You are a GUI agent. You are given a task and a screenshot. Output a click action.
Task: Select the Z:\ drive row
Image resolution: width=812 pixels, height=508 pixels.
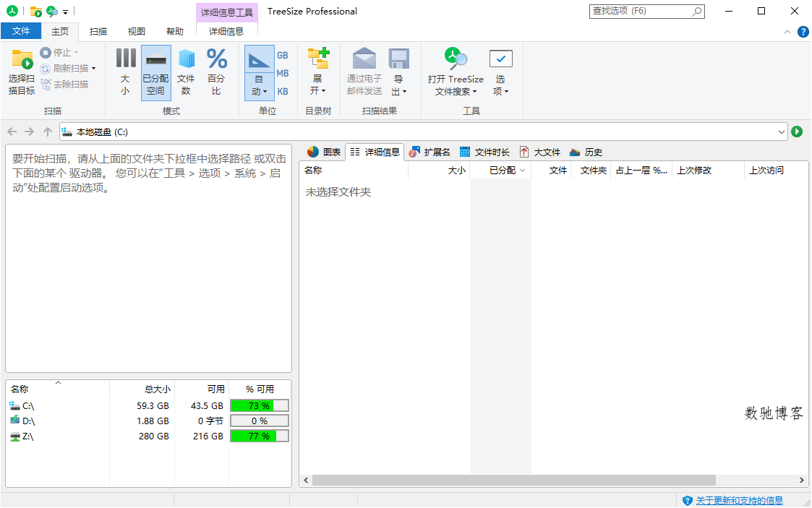tap(148, 436)
